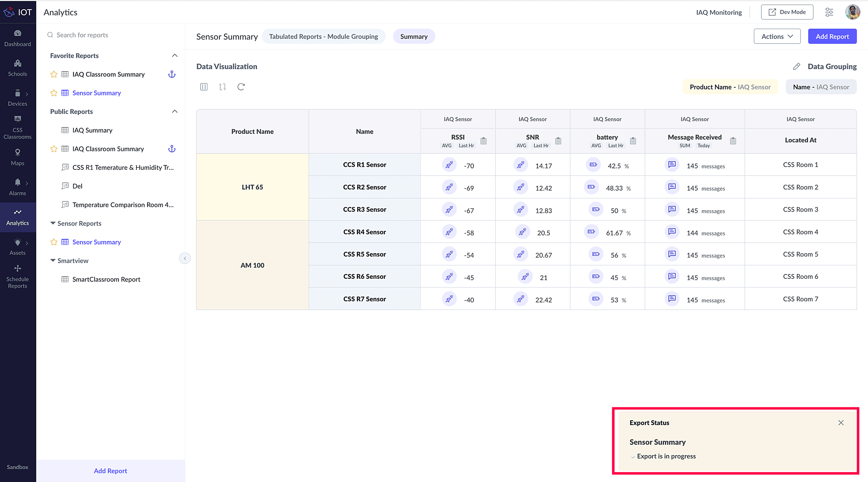This screenshot has width=868, height=482.
Task: Select the Summary tab pill
Action: (x=414, y=36)
